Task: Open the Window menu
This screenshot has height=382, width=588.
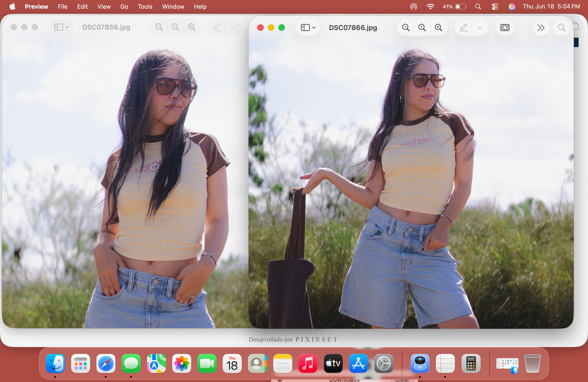Action: [173, 7]
